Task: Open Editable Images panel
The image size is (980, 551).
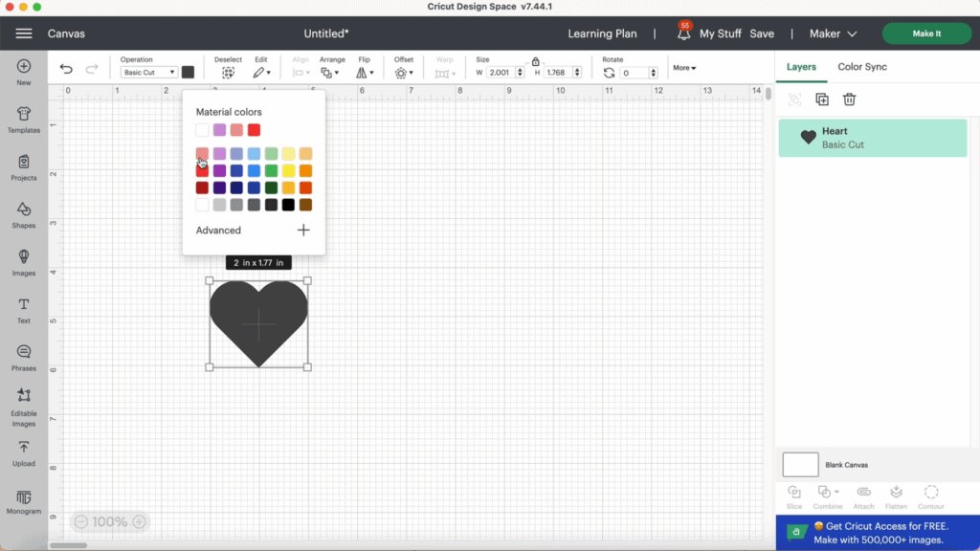Action: tap(24, 407)
